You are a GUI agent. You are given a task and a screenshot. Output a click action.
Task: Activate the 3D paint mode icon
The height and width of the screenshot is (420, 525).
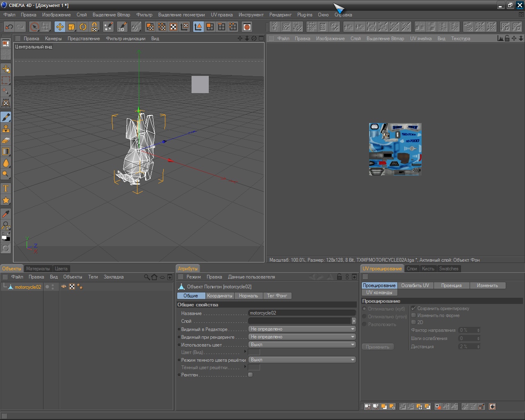tap(122, 27)
